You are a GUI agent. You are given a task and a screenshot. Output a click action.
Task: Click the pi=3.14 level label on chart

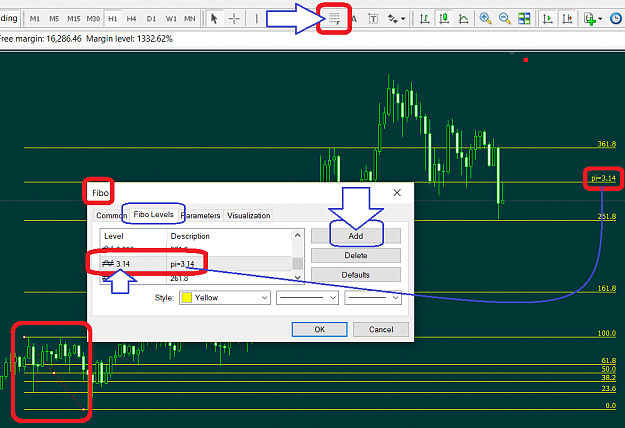pos(603,178)
